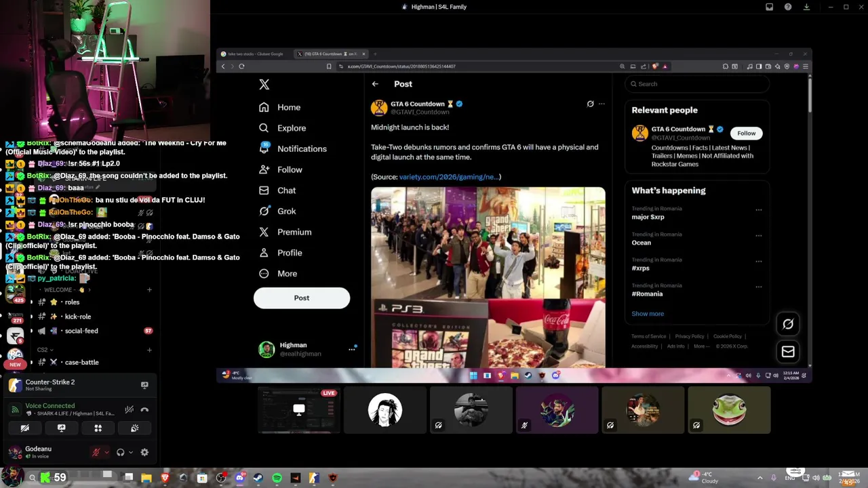Follow GTA 6 Countdown in Relevant people
868x488 pixels.
coord(746,133)
